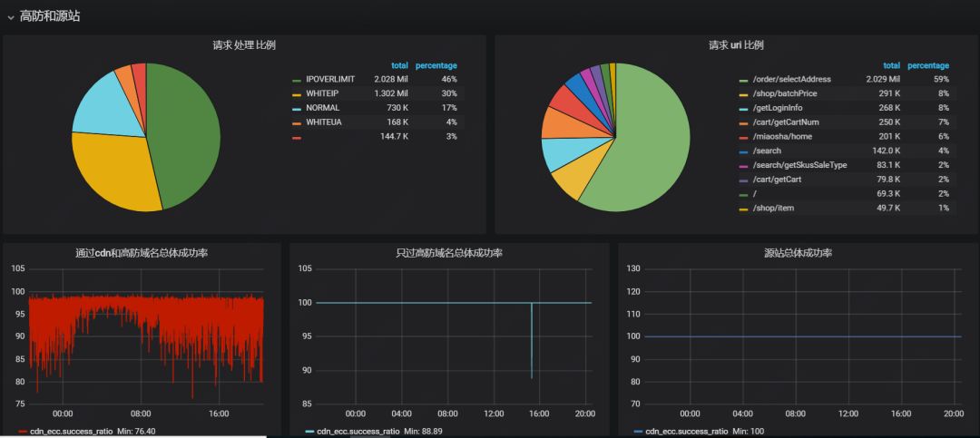
Task: Collapse the 高防和源站 row chevron
Action: pos(10,17)
